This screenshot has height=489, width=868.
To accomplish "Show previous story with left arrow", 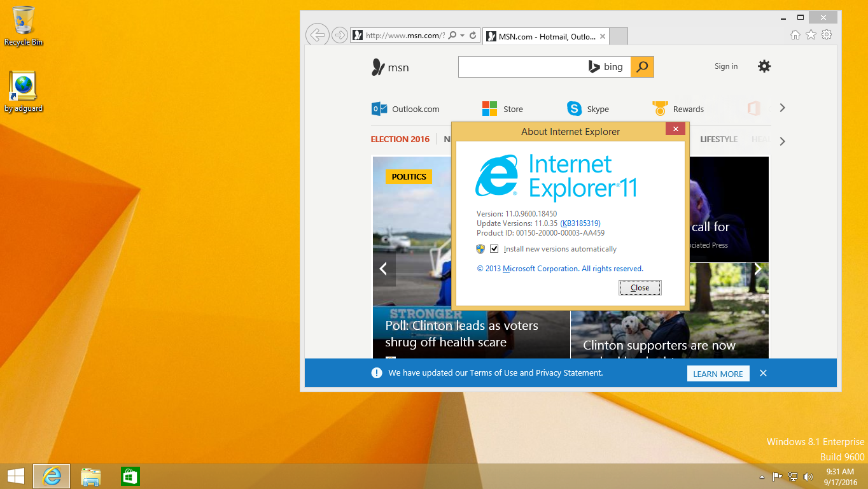I will click(384, 269).
